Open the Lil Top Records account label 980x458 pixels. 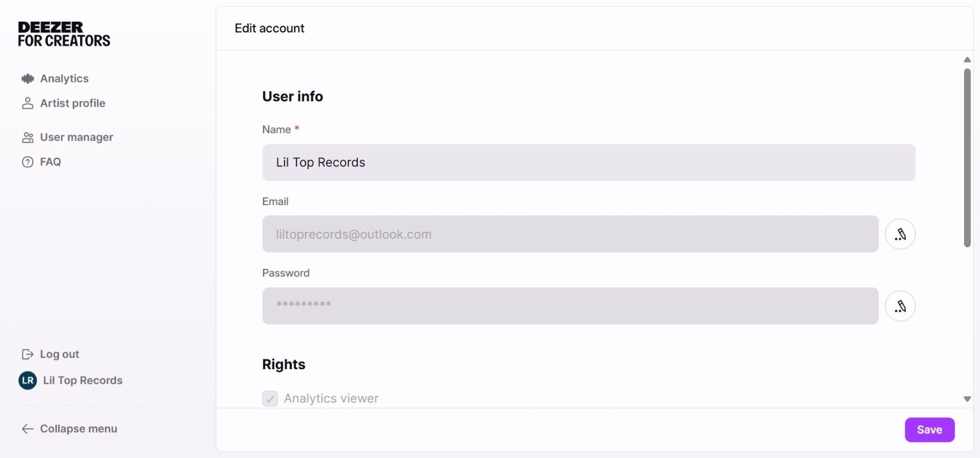click(83, 381)
